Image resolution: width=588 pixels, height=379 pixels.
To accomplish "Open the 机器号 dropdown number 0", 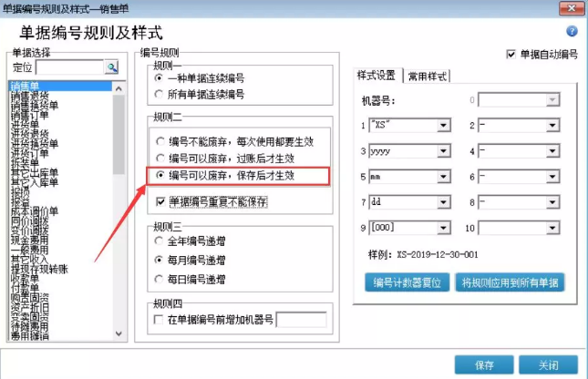I will [552, 100].
